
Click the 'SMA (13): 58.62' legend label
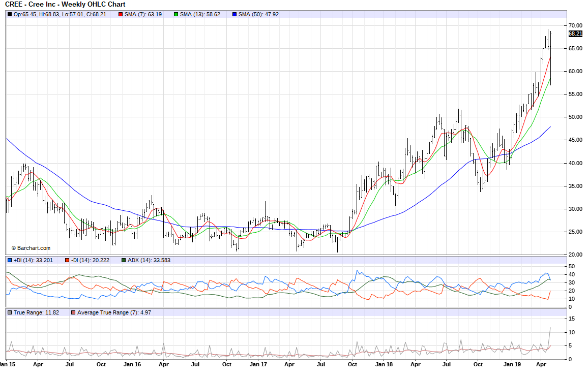coord(200,14)
